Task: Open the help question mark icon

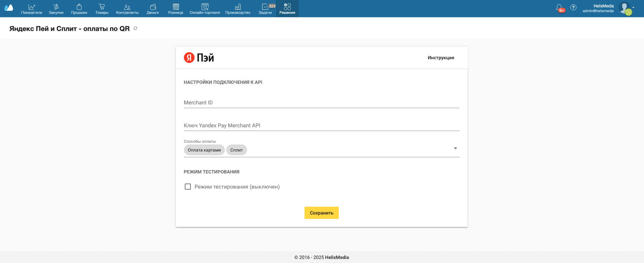Action: (573, 7)
